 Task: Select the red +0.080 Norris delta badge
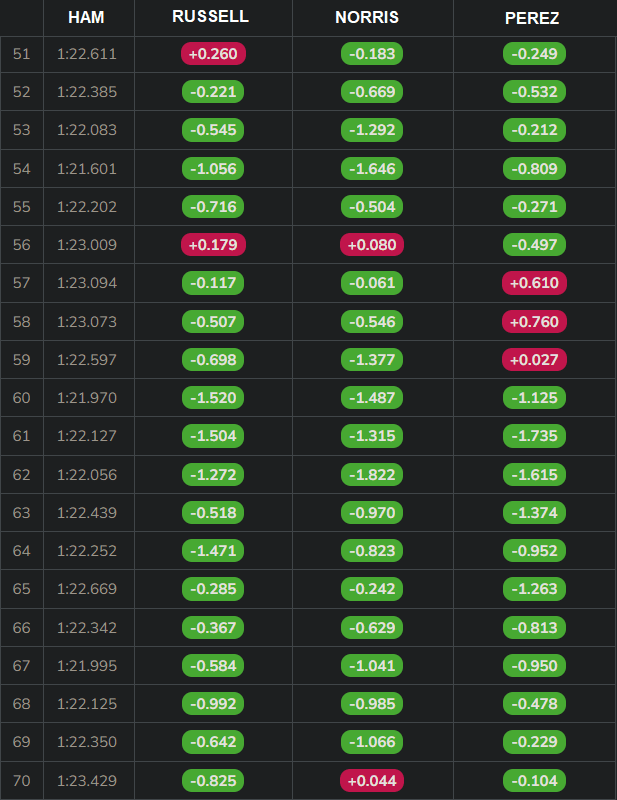click(x=372, y=245)
